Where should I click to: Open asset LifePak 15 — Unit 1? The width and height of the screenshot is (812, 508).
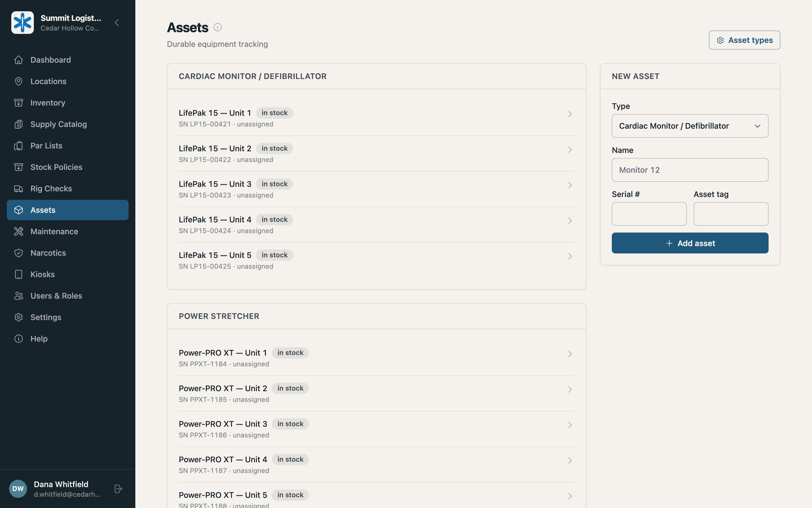pos(376,118)
